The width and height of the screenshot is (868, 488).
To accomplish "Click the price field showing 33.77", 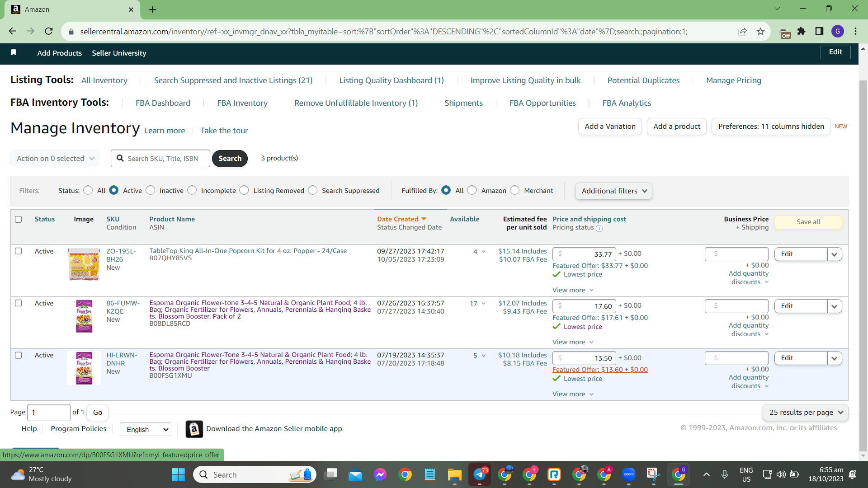I will (x=584, y=254).
